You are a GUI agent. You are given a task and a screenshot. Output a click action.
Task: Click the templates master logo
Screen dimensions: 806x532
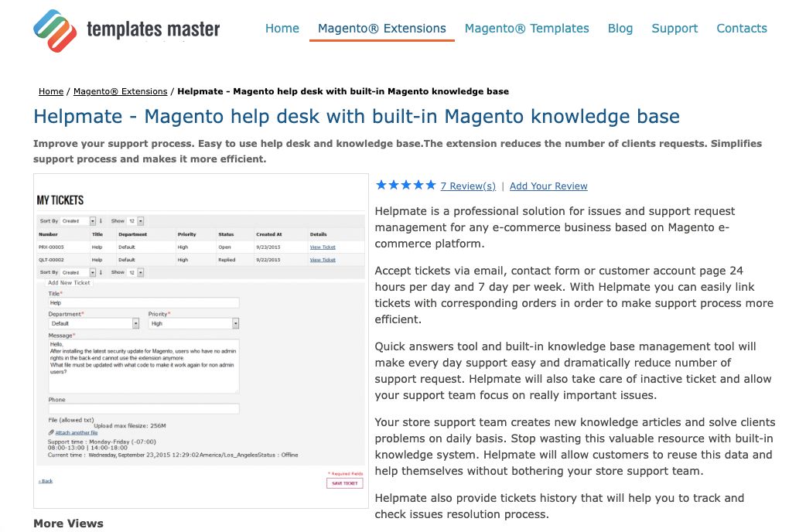point(124,29)
